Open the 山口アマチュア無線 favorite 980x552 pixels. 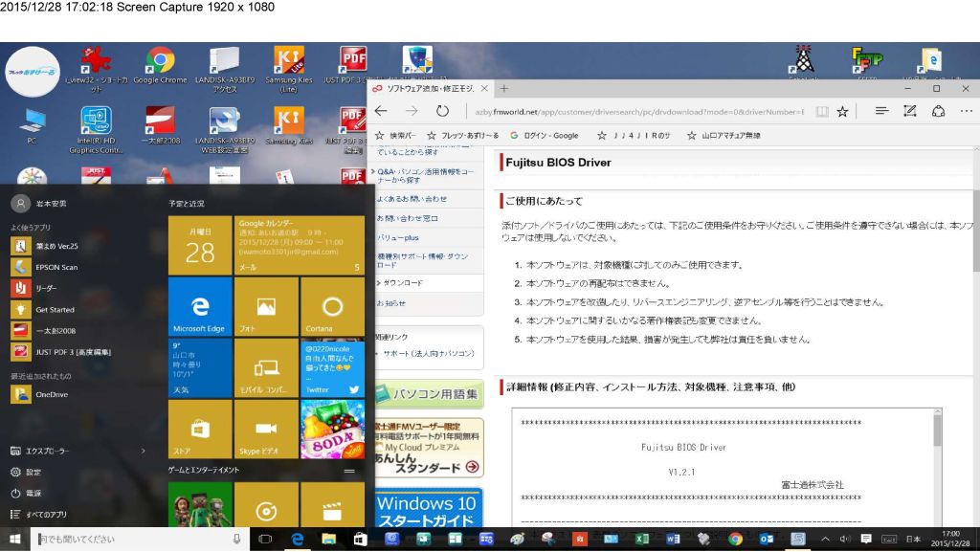pos(724,136)
